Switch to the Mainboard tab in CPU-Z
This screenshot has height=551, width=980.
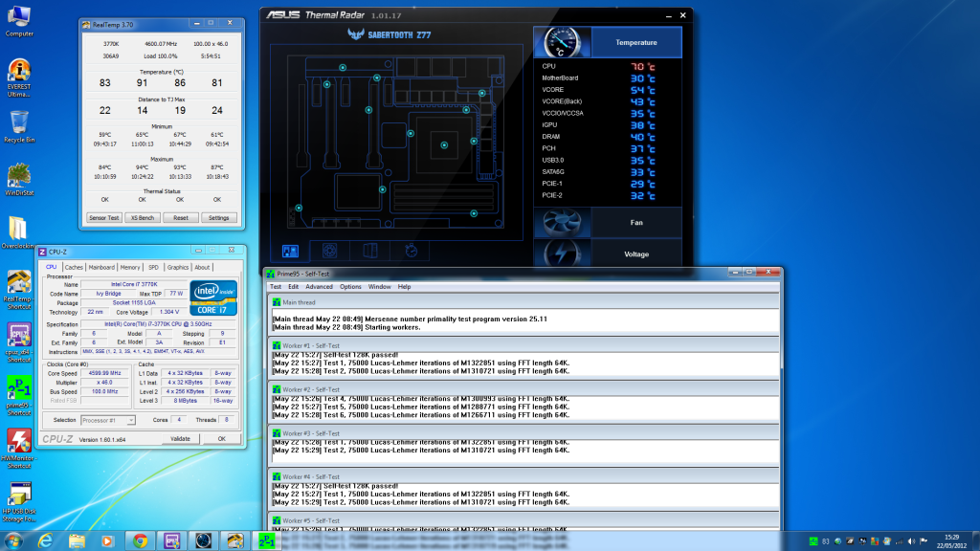pos(101,267)
